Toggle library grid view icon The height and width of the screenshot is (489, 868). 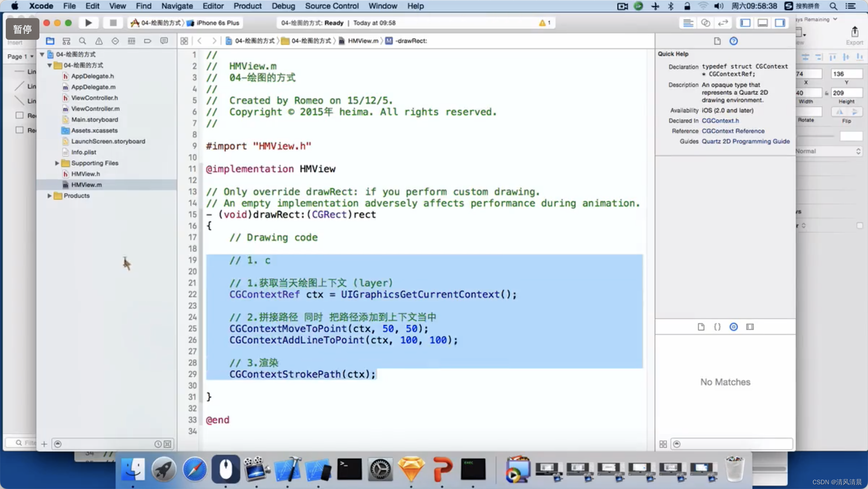click(x=663, y=444)
